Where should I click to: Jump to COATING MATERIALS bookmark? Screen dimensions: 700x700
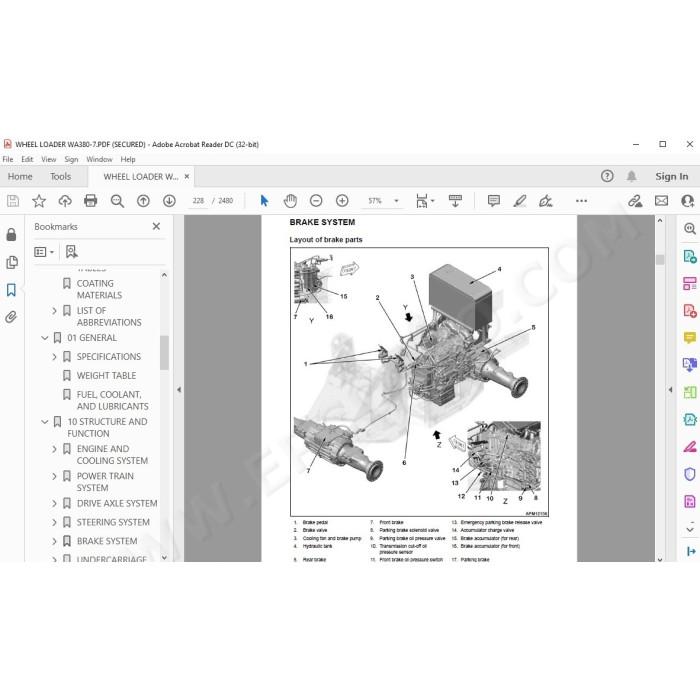[99, 289]
